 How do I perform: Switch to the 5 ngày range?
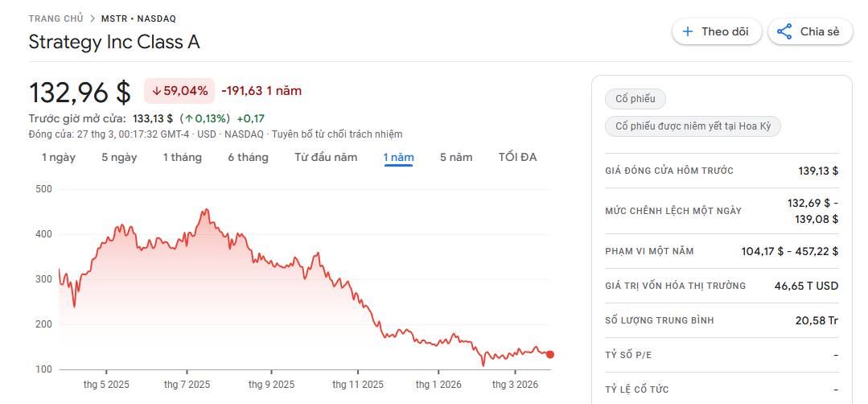point(119,157)
